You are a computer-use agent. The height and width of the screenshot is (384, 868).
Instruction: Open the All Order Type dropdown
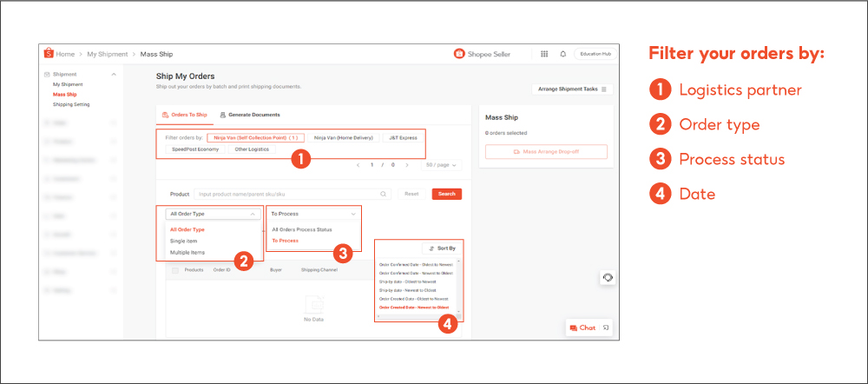pos(214,214)
